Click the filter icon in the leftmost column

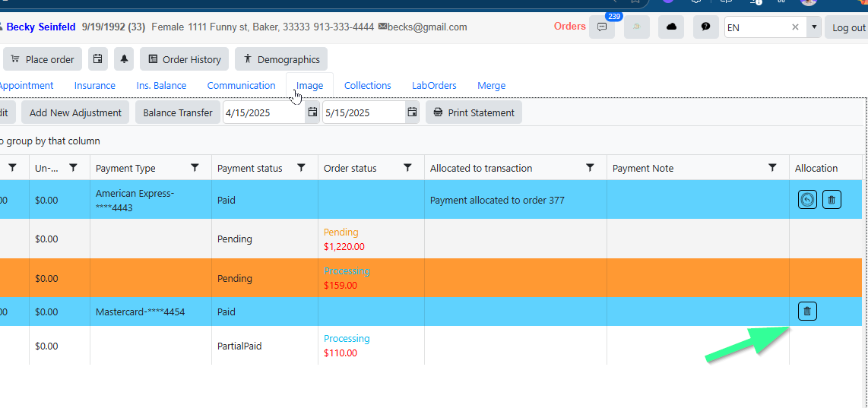point(13,168)
